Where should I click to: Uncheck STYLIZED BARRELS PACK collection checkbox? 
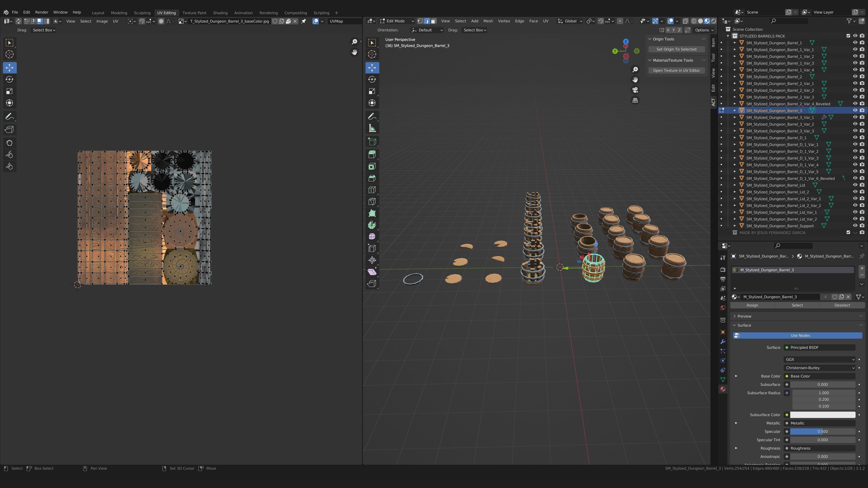coord(848,36)
